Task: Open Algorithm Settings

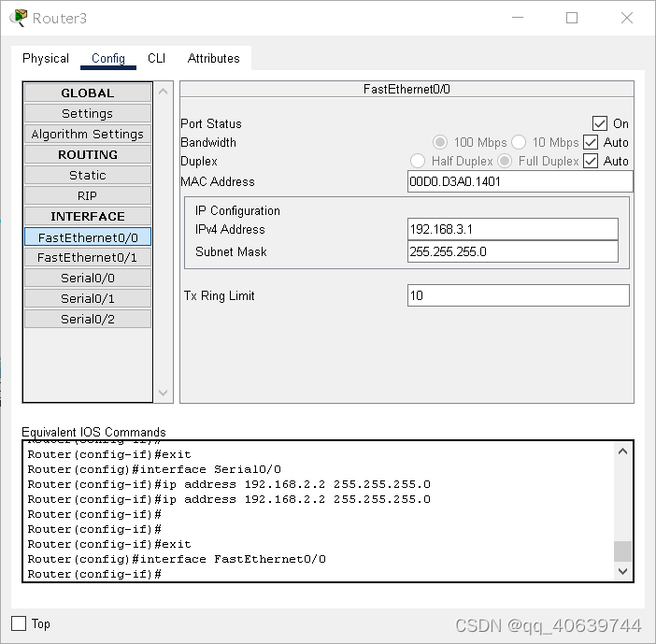Action: pyautogui.click(x=88, y=134)
